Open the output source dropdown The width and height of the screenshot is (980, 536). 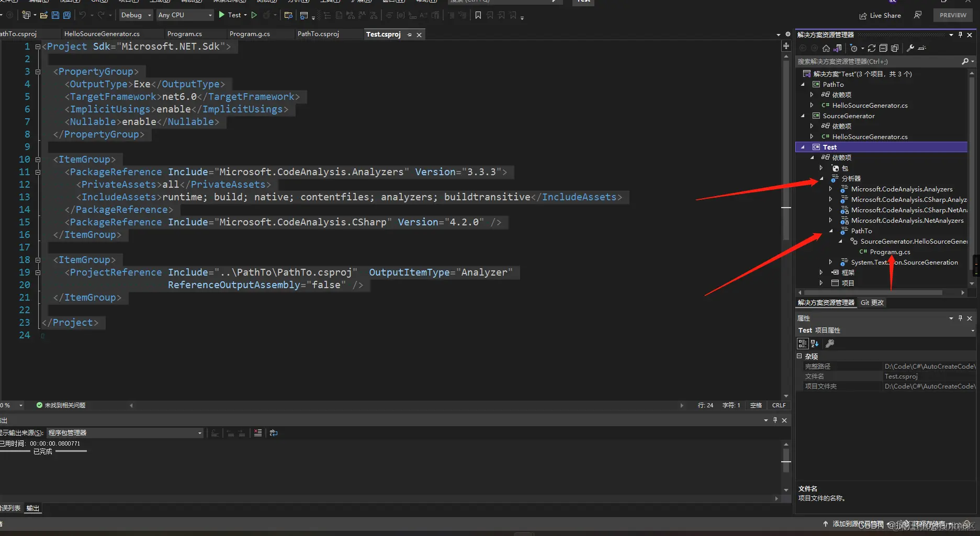(125, 433)
